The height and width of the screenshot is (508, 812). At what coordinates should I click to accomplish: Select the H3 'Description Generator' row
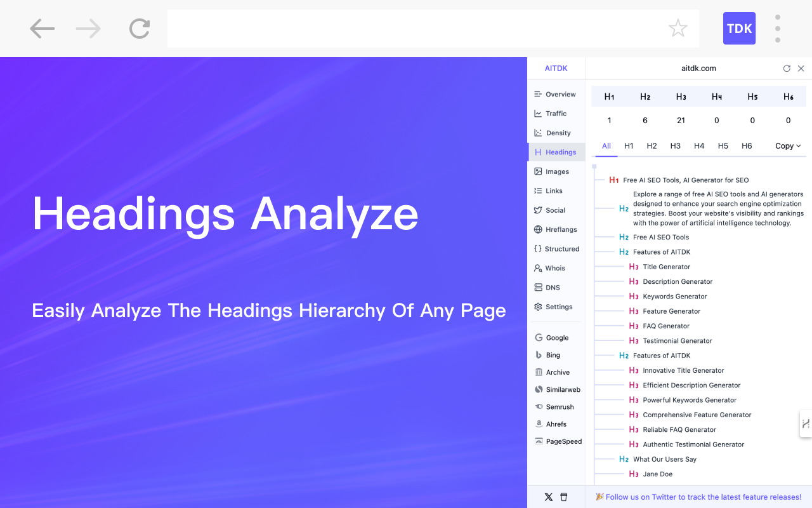[x=671, y=282]
